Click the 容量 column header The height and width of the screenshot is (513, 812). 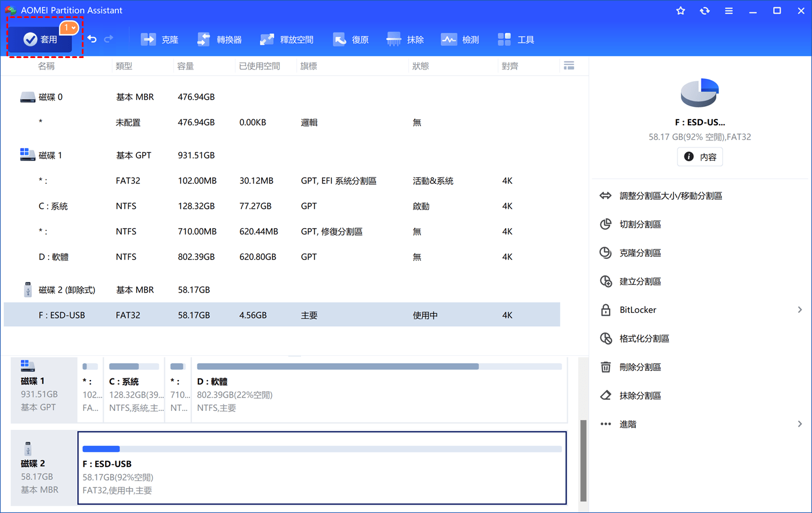(186, 66)
